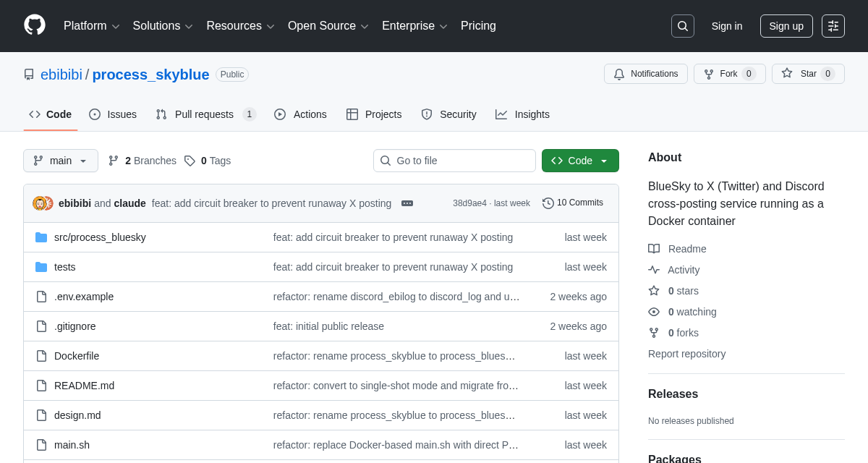The width and height of the screenshot is (868, 463).
Task: Expand the Platform menu
Action: pos(91,26)
